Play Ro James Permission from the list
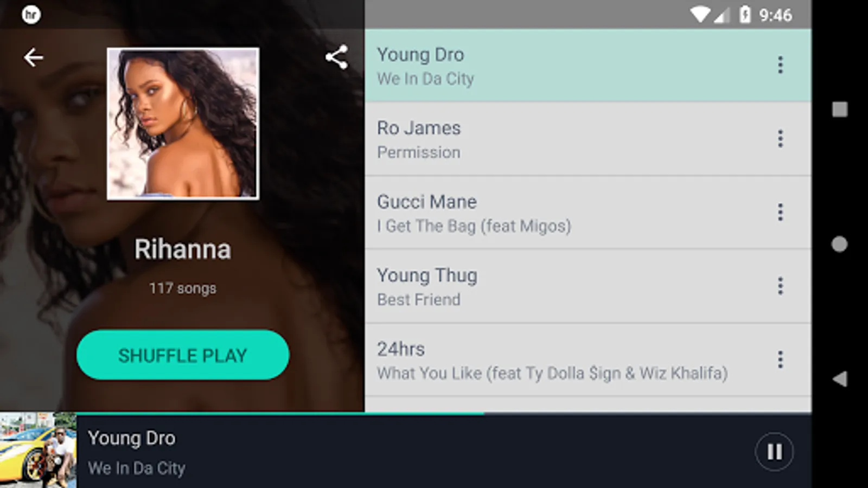 coord(588,139)
